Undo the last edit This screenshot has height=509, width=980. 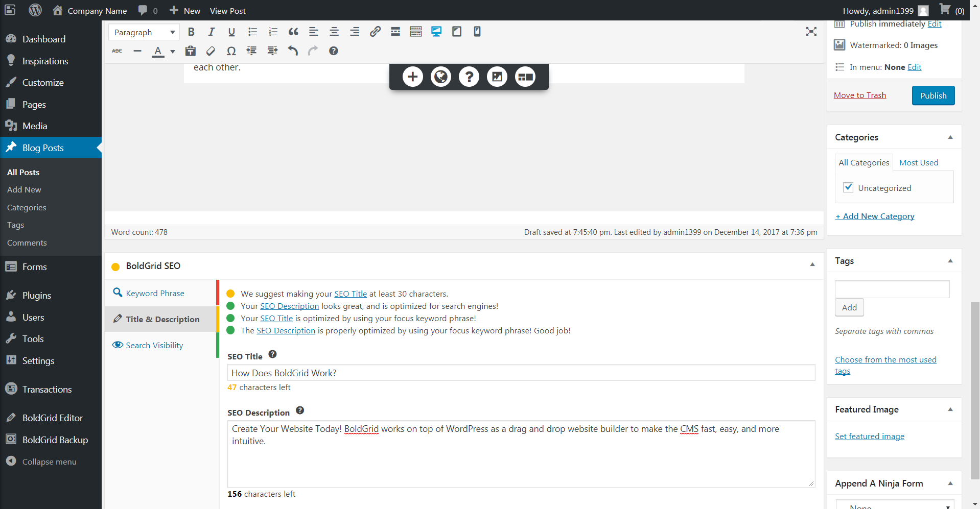pyautogui.click(x=293, y=51)
